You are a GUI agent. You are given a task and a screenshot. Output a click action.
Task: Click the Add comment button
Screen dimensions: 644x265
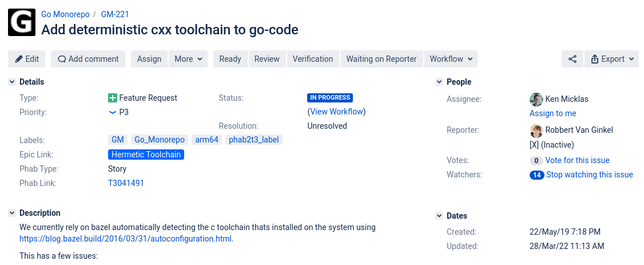(x=88, y=59)
